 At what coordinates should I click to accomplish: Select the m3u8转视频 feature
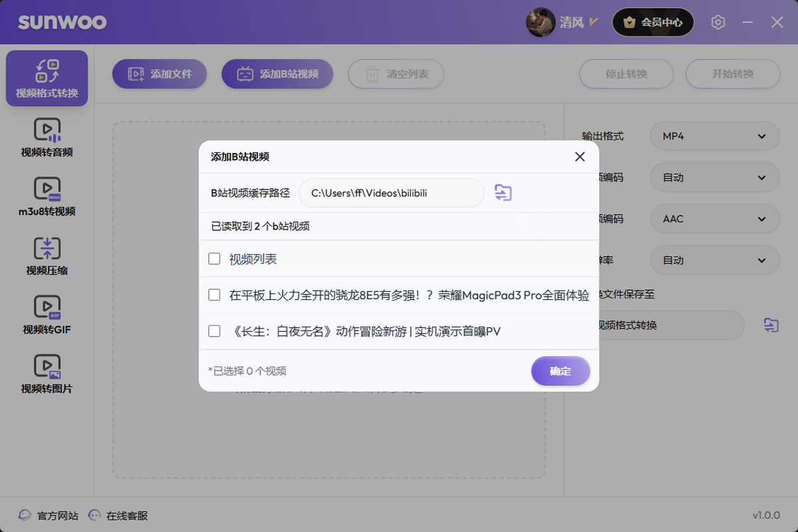point(47,195)
